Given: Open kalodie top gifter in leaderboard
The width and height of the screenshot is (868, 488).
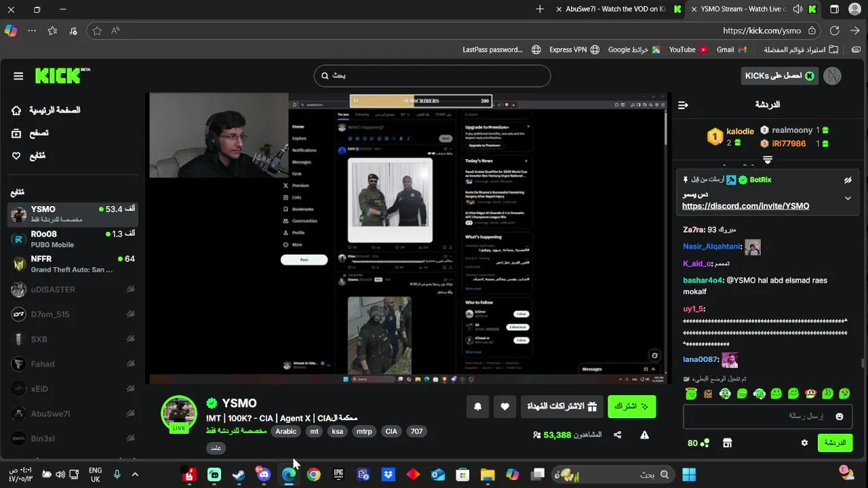Looking at the screenshot, I should [731, 137].
